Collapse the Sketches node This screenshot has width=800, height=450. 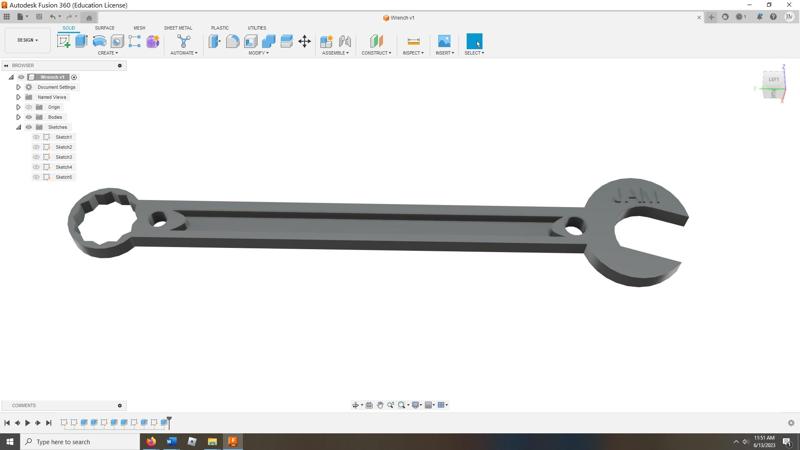coord(18,127)
